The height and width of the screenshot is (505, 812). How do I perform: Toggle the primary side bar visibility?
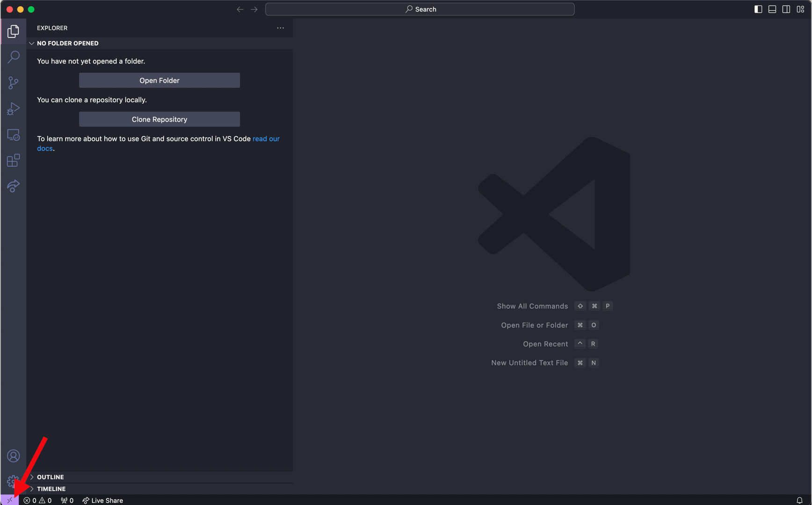[x=758, y=9]
